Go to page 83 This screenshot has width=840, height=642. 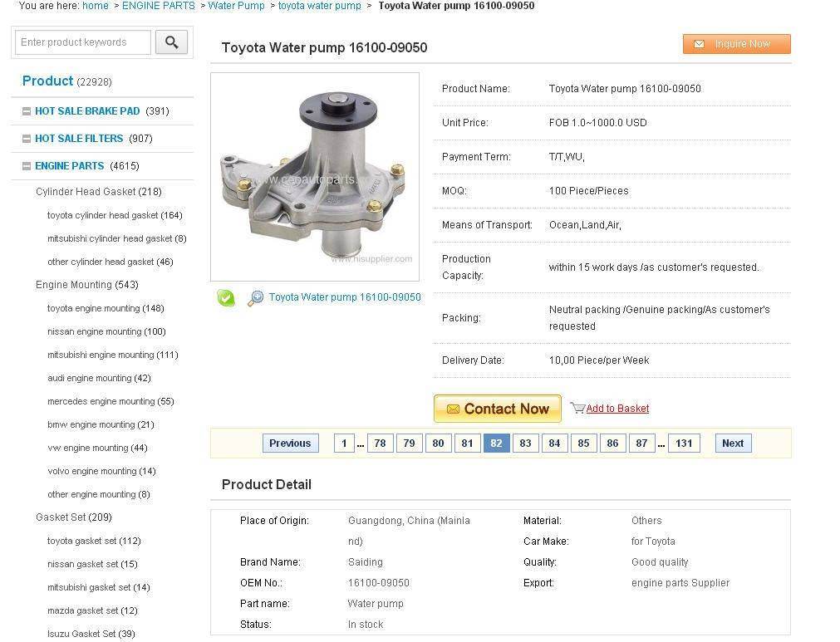pos(526,444)
